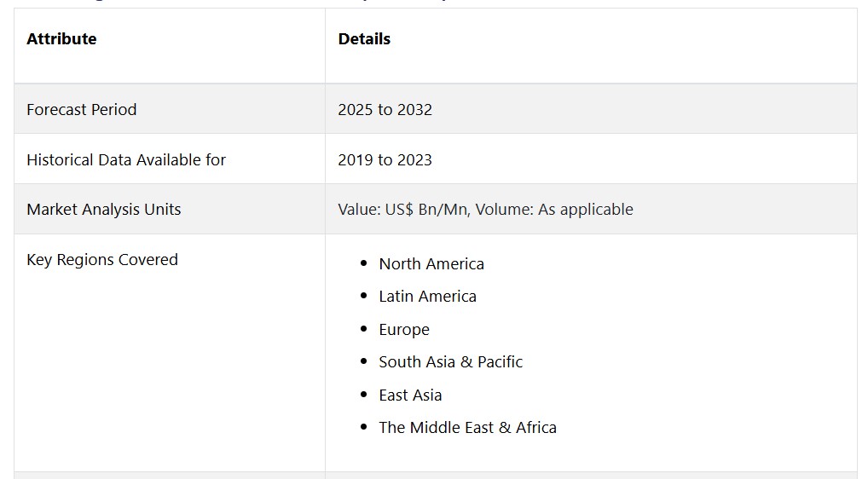Click bullet before South Asia & Pacific

364,361
